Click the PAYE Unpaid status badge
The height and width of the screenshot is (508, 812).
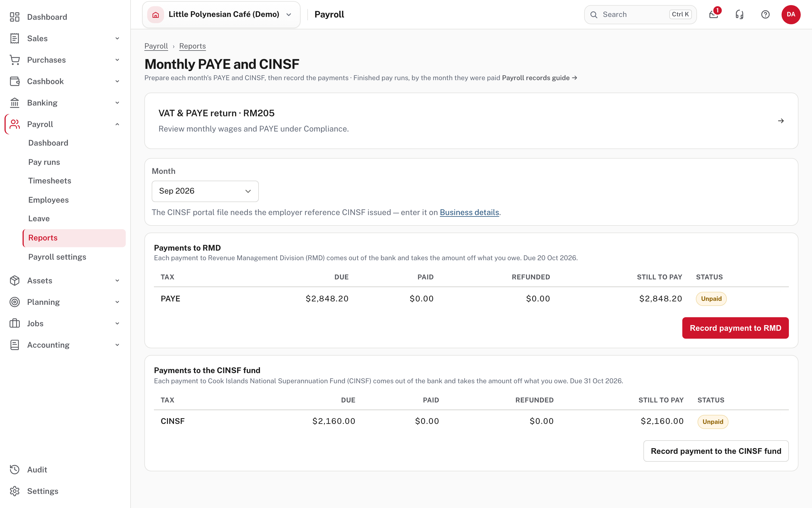711,299
